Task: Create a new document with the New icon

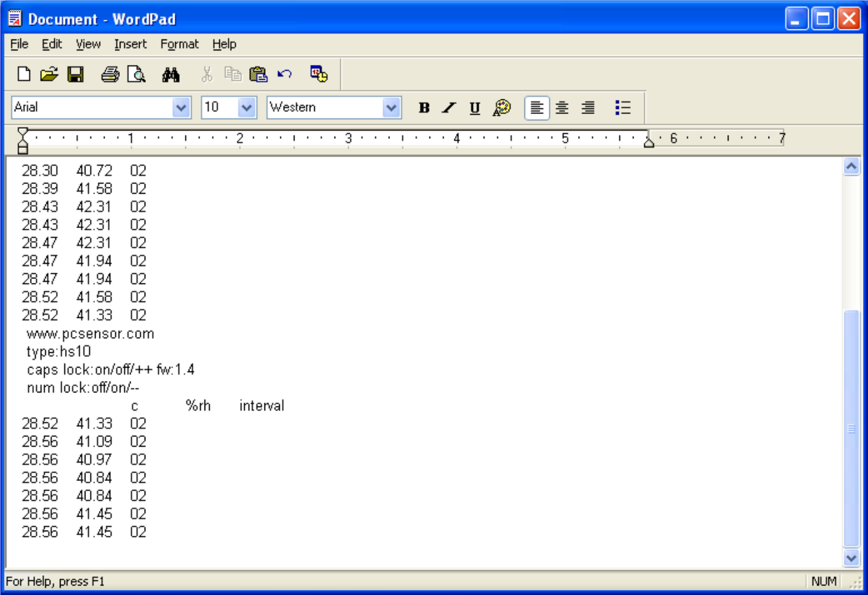Action: pos(24,74)
